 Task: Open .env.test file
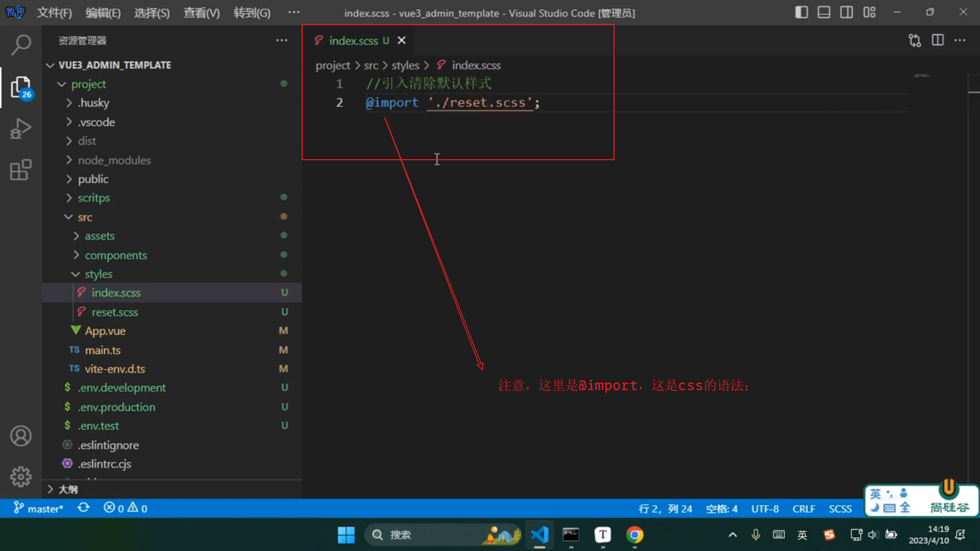171,426
